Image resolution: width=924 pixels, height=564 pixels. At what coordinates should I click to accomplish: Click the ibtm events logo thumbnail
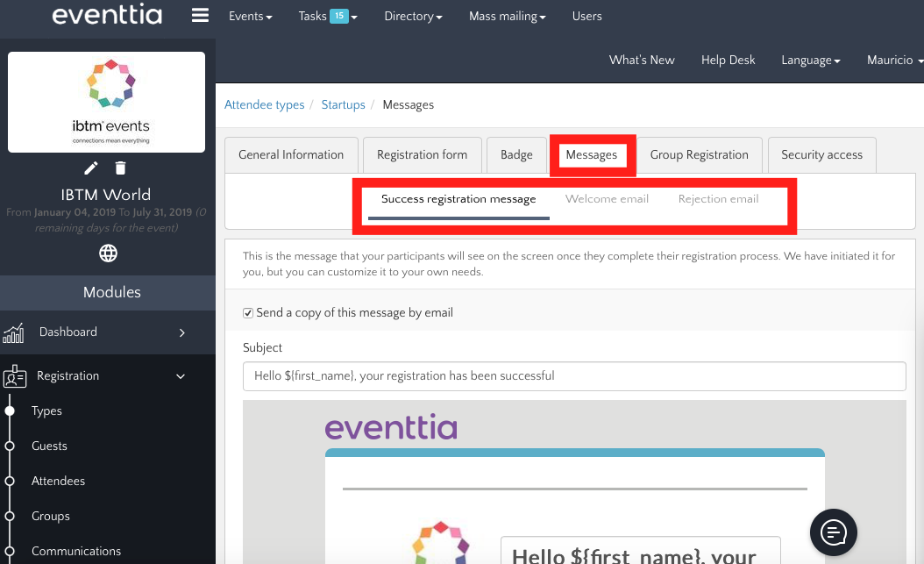pyautogui.click(x=106, y=102)
